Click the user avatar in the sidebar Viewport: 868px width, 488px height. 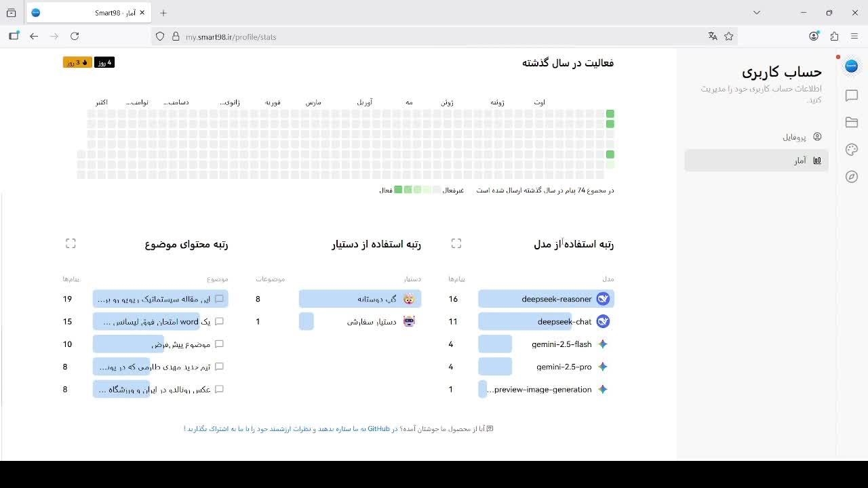tap(852, 66)
